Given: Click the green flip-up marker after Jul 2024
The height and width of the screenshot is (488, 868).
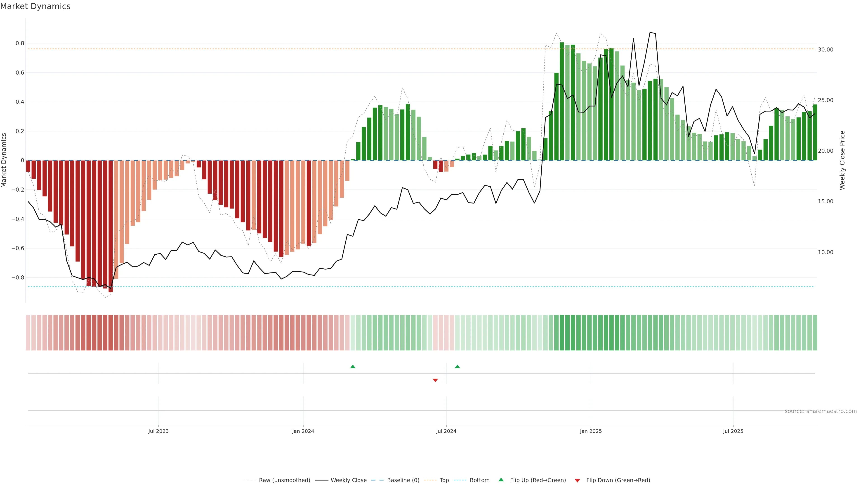Looking at the screenshot, I should coord(457,366).
